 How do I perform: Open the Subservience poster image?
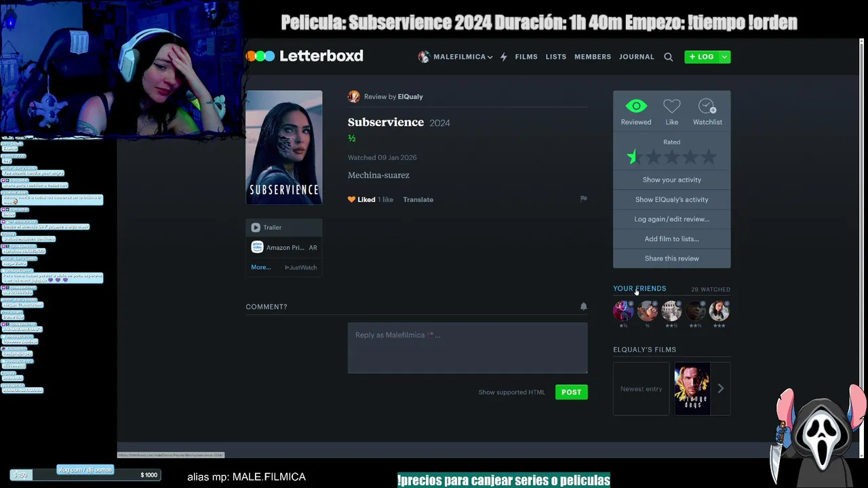pyautogui.click(x=284, y=147)
